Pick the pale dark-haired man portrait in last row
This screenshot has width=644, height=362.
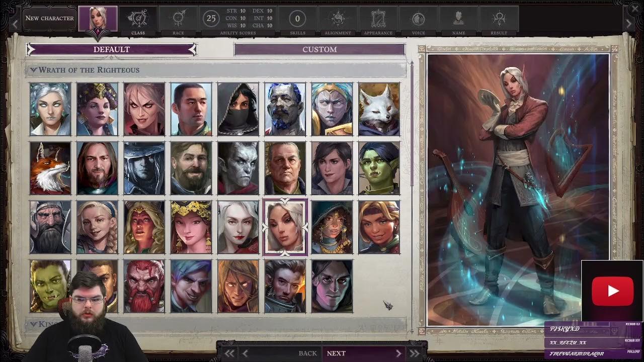[332, 286]
